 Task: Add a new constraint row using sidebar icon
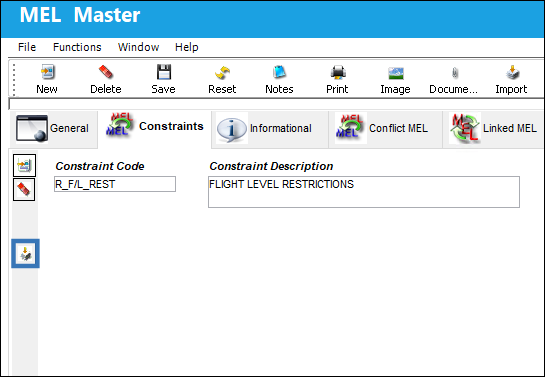24,165
